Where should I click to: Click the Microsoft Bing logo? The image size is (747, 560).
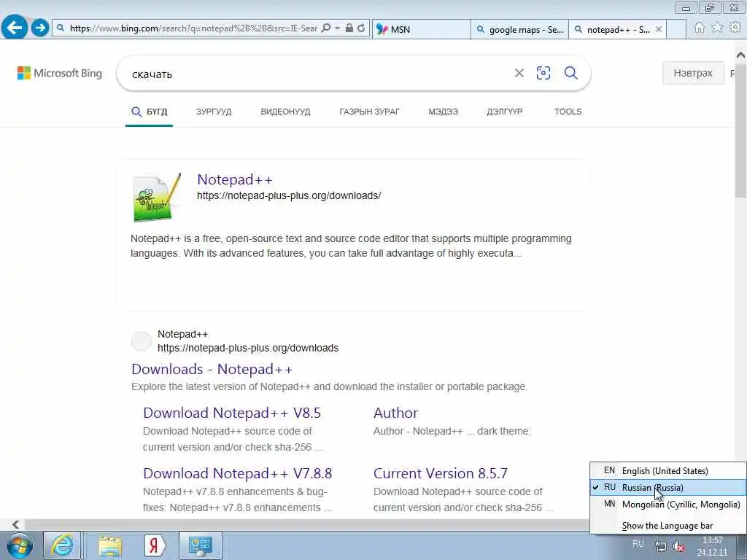coord(60,73)
